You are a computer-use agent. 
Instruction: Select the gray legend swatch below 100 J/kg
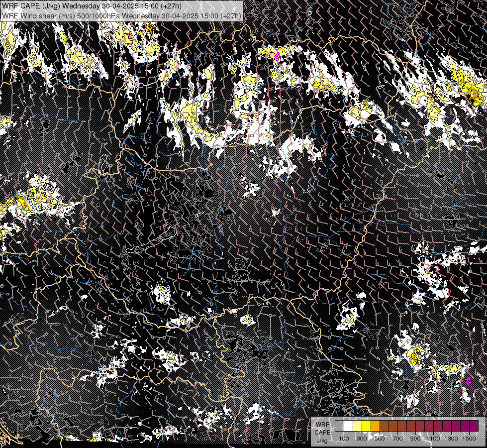339,426
